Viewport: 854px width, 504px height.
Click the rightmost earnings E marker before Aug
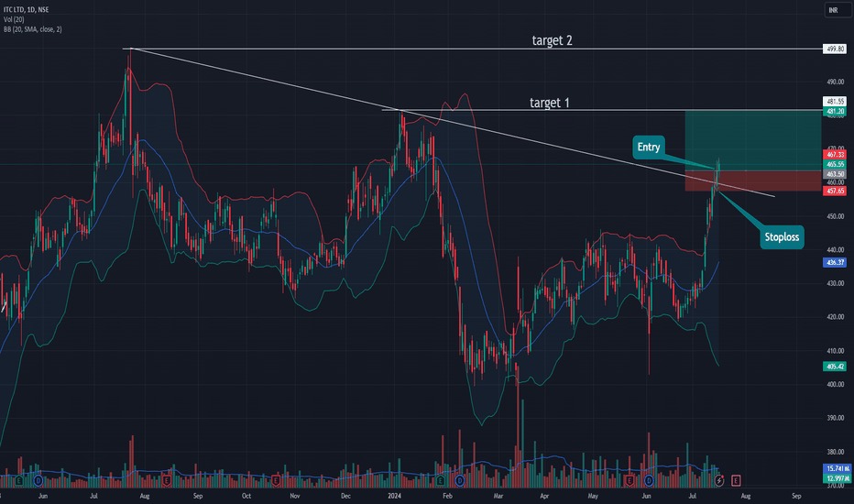(736, 479)
